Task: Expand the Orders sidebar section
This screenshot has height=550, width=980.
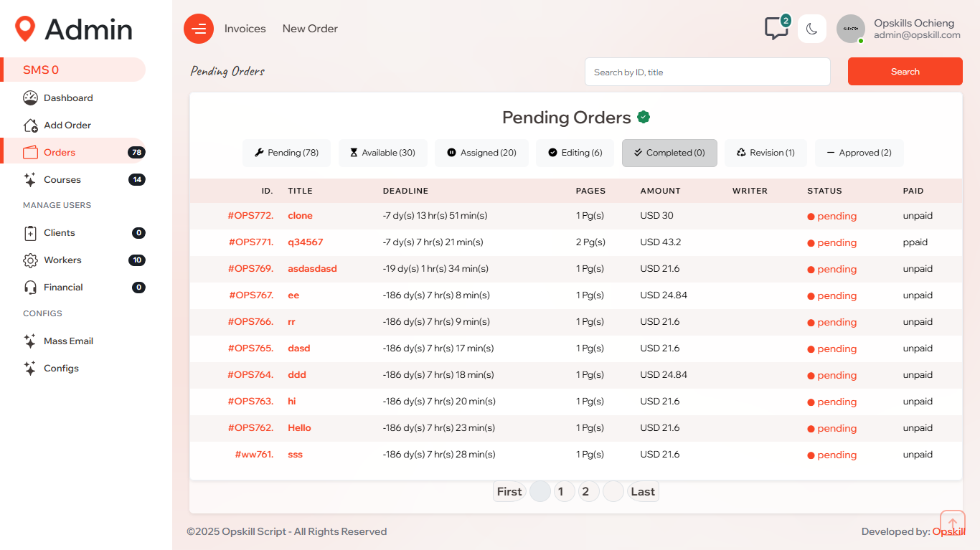Action: 60,153
